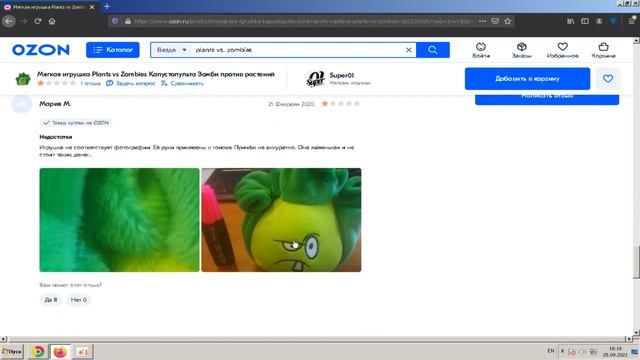Viewport: 640px width, 360px height.
Task: Click the padlock site security icon
Action: (x=128, y=21)
